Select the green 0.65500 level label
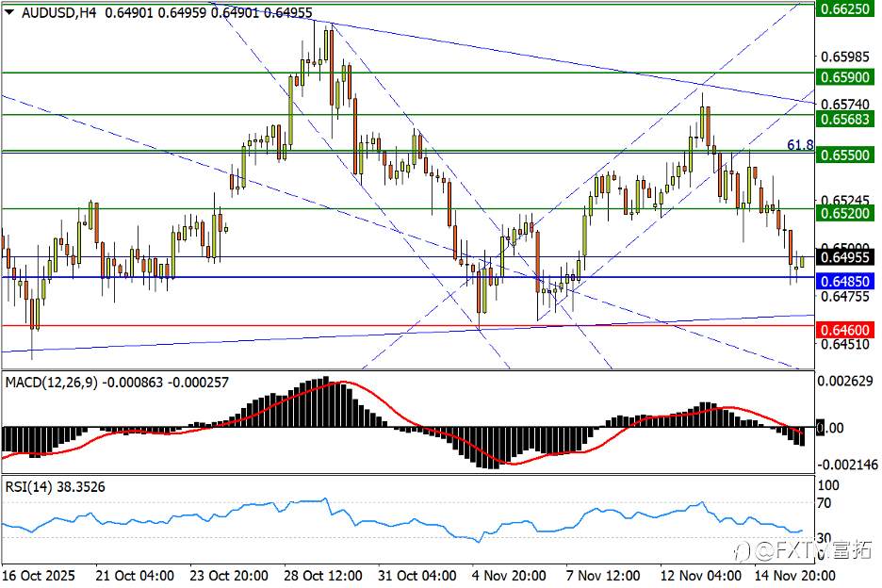882x588 pixels. pos(845,155)
